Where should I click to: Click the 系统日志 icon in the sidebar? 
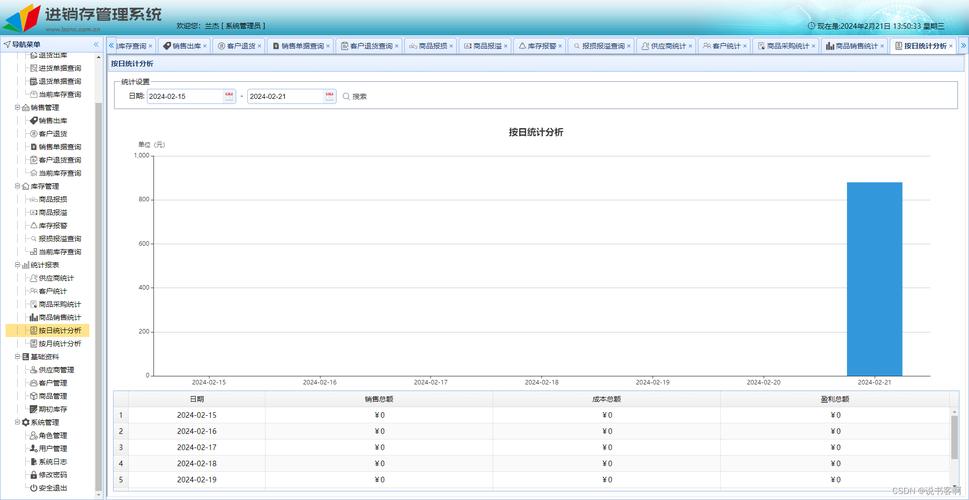tap(34, 462)
